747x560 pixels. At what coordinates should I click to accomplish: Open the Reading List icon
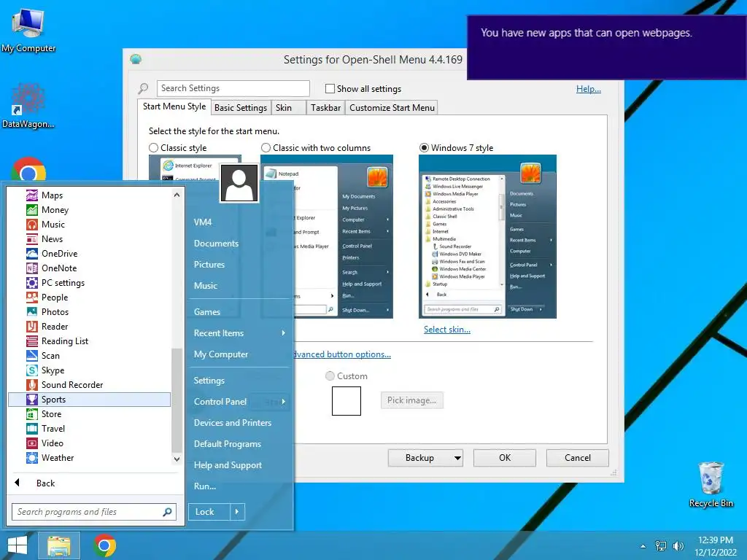pyautogui.click(x=32, y=341)
